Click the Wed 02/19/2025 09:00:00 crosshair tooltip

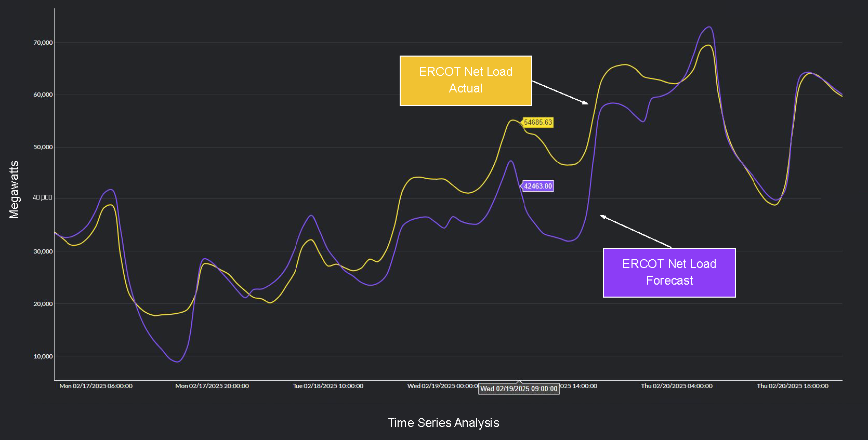(x=519, y=389)
